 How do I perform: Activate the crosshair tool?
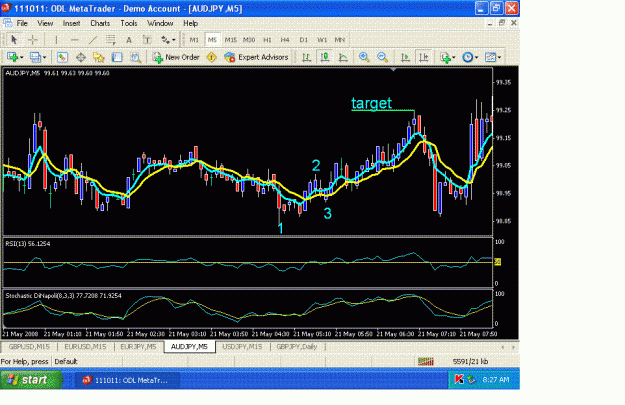coord(33,39)
